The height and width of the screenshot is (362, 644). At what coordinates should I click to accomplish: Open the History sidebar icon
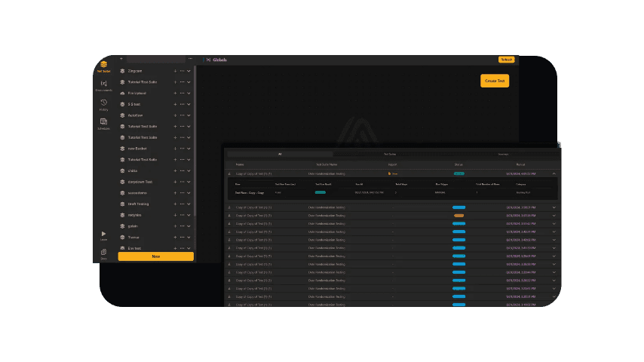coord(103,104)
